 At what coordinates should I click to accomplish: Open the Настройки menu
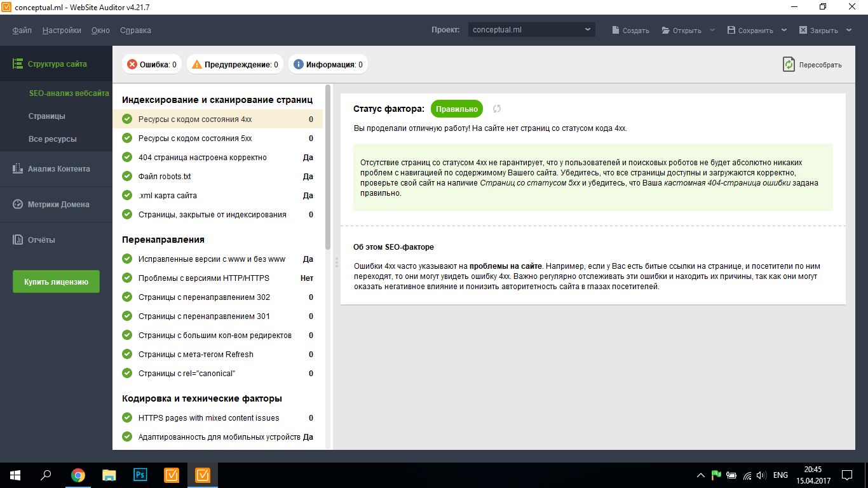coord(62,30)
